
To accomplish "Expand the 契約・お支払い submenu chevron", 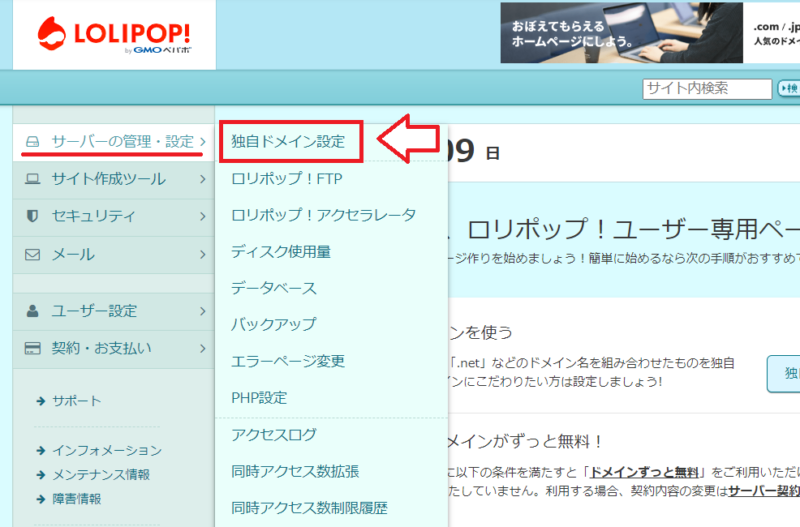I will 202,348.
